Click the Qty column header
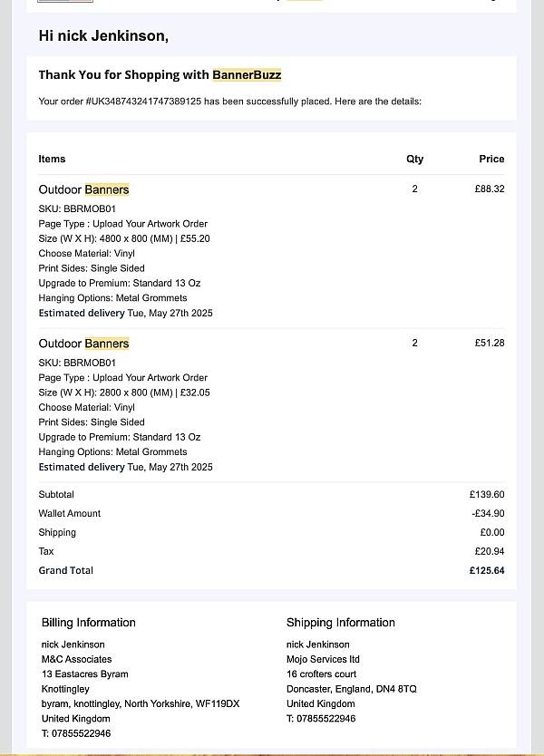544x756 pixels. click(414, 159)
